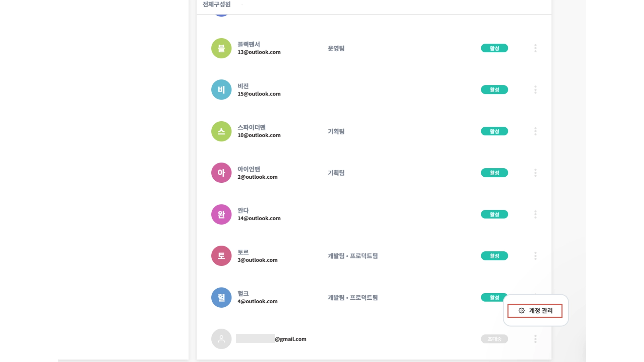
Task: Click the 활성 badge for 비전
Action: coord(494,90)
